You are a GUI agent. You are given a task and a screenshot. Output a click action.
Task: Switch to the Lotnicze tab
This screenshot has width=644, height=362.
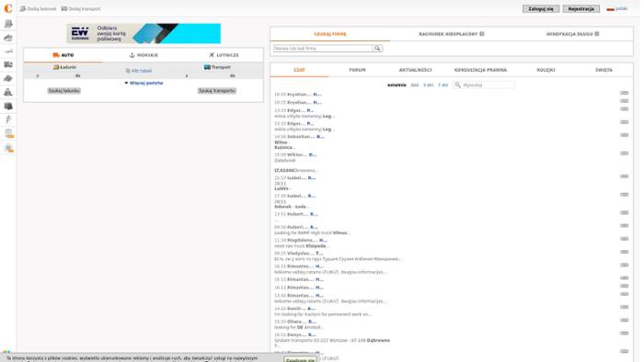point(224,55)
